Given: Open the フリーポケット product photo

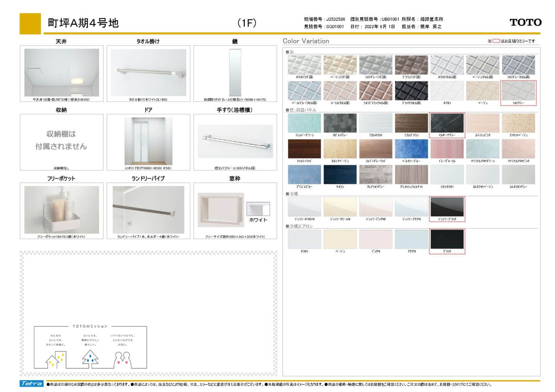Looking at the screenshot, I should [61, 209].
